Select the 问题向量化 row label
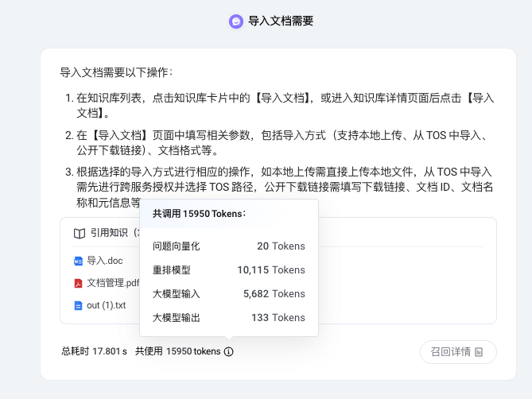Screen dimensions: 532x399 pyautogui.click(x=176, y=246)
